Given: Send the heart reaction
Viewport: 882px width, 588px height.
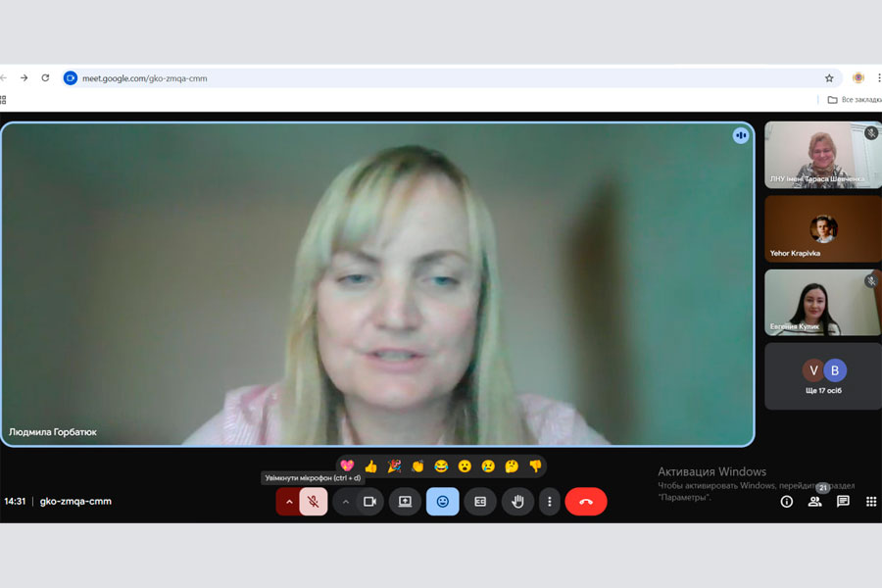Looking at the screenshot, I should [x=347, y=465].
